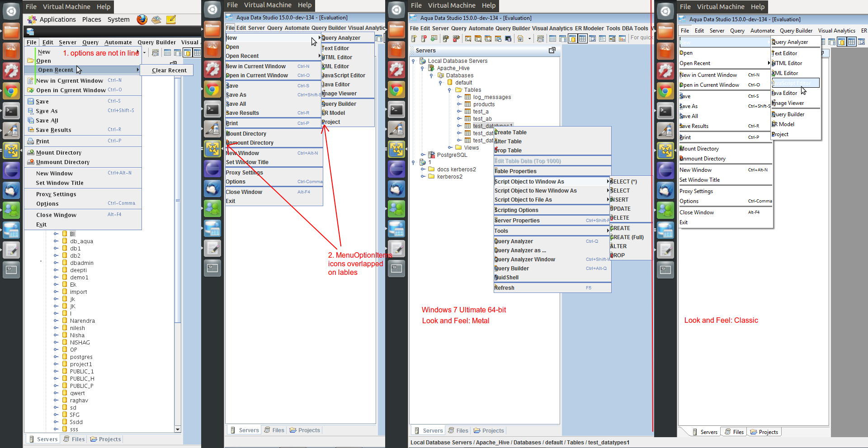Open Terminal from the leftmost Ubuntu dock
The width and height of the screenshot is (868, 448).
[x=11, y=111]
